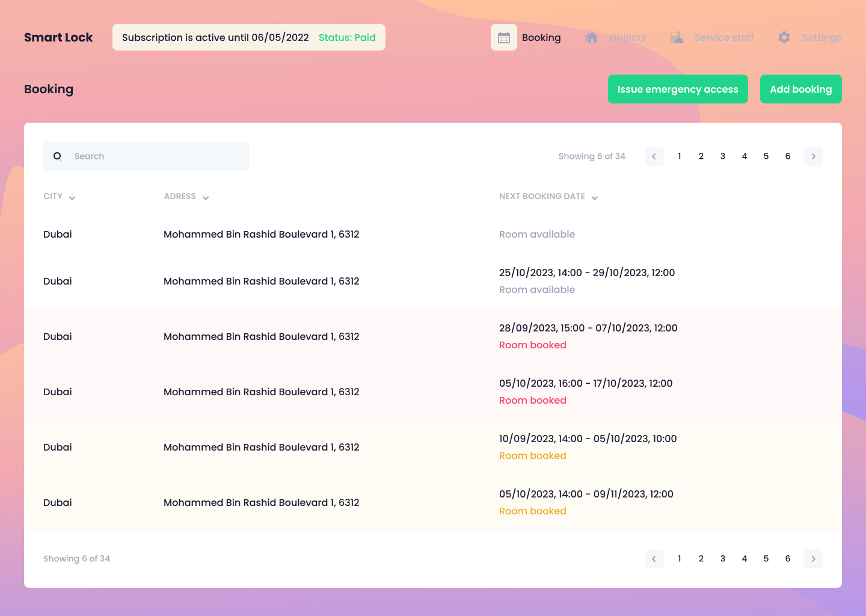Select page 4 in bottom pagination
The height and width of the screenshot is (616, 866).
745,559
